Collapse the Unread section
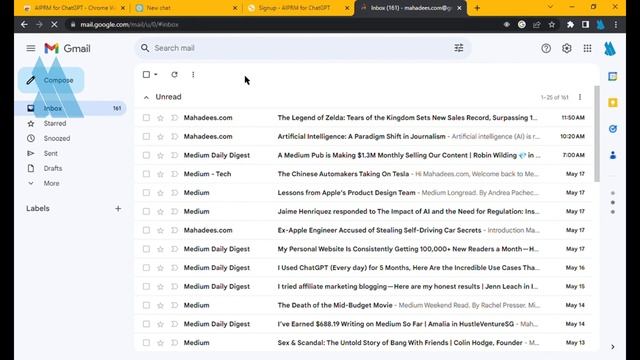The height and width of the screenshot is (360, 640). pyautogui.click(x=146, y=97)
